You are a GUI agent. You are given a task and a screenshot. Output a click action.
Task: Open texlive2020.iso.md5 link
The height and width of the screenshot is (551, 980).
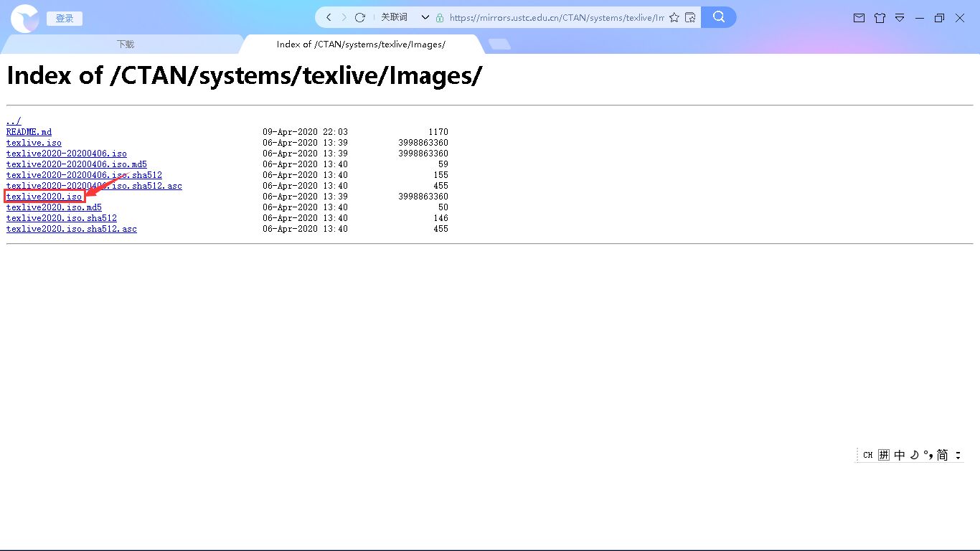click(54, 207)
